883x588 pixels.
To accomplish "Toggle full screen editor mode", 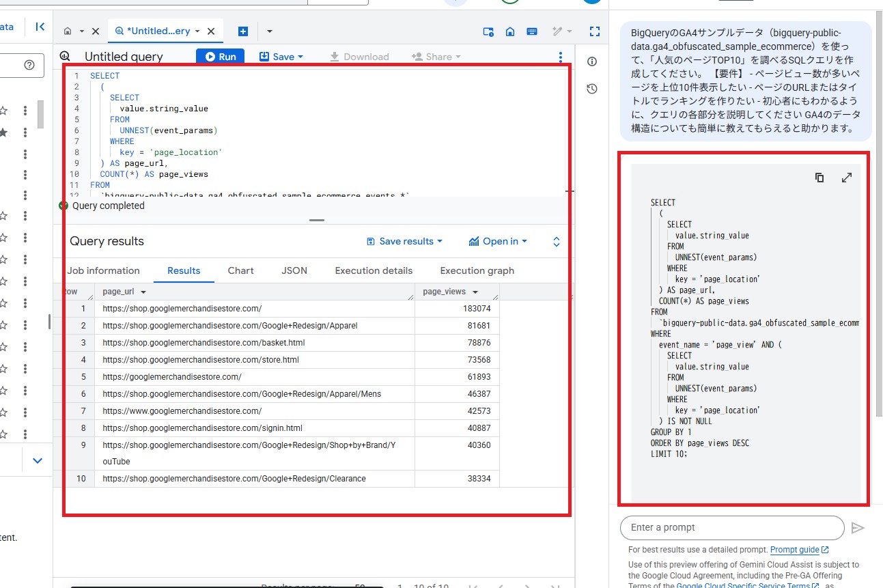I will [594, 31].
